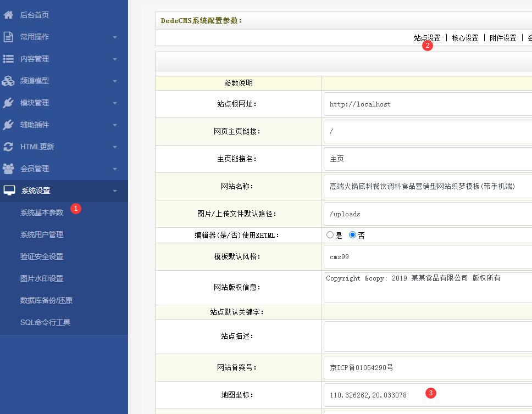Click the plug icon for 辅助插件

click(8, 125)
